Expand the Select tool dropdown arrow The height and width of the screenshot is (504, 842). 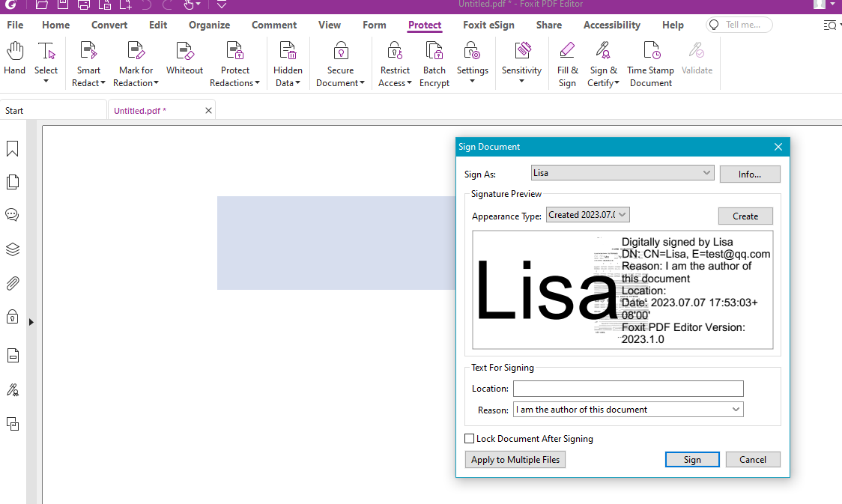click(x=46, y=82)
